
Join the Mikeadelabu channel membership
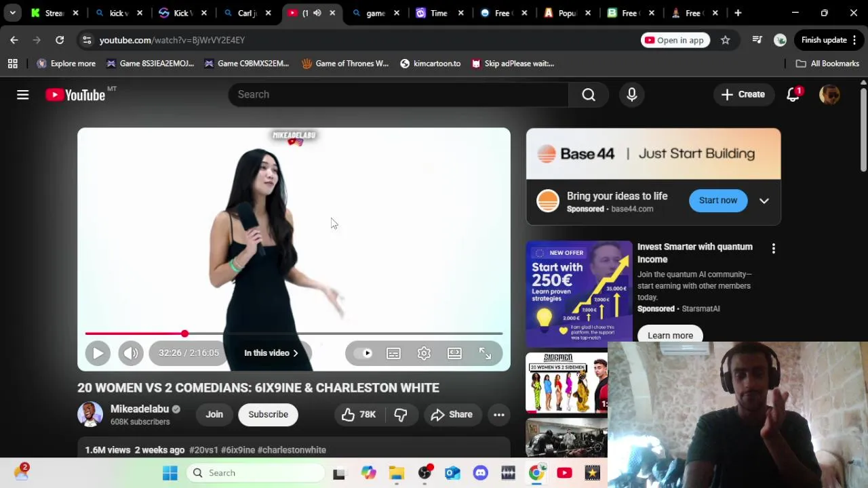click(214, 415)
